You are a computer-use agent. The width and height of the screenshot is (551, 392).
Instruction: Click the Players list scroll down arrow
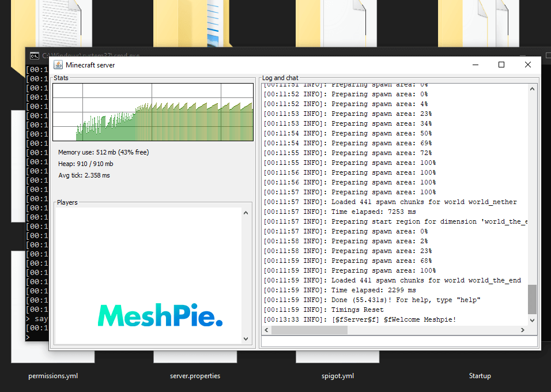(x=246, y=339)
